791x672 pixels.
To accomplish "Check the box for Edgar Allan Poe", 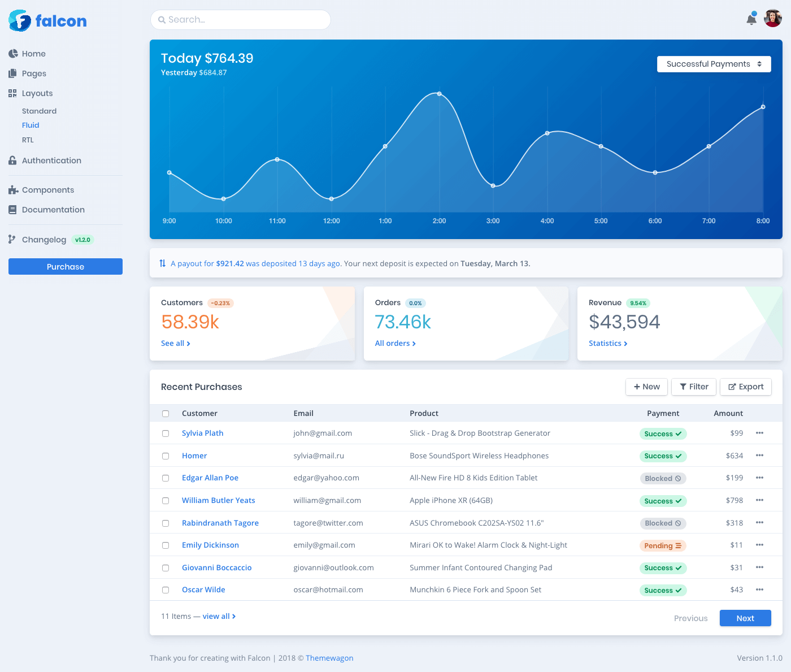I will click(166, 478).
